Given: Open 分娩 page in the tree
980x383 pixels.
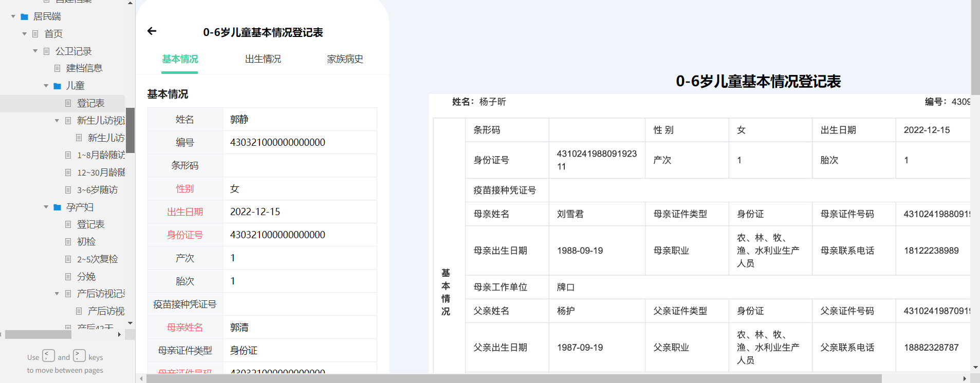Looking at the screenshot, I should tap(86, 277).
